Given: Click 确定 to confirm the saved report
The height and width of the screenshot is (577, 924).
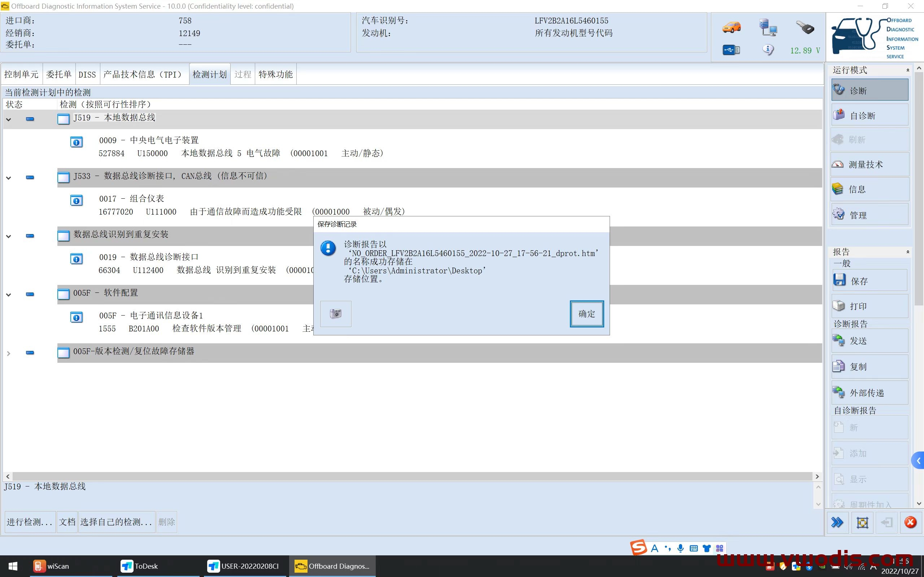Looking at the screenshot, I should click(586, 314).
